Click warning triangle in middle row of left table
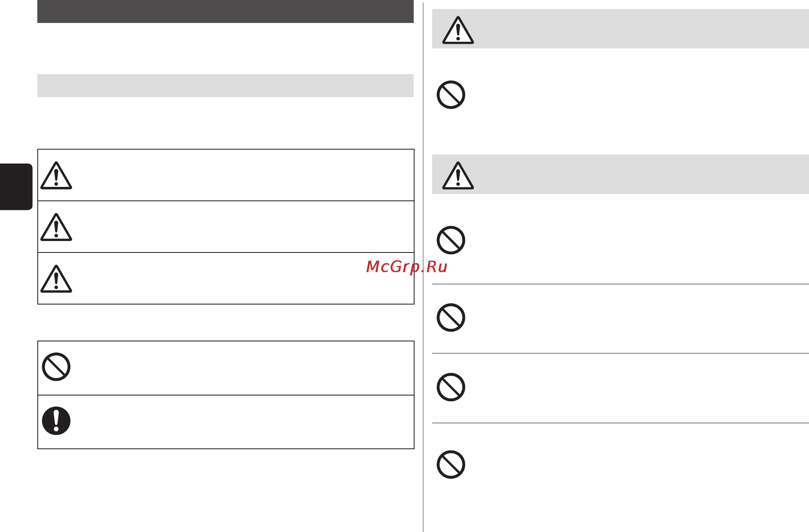The height and width of the screenshot is (532, 809). click(56, 227)
